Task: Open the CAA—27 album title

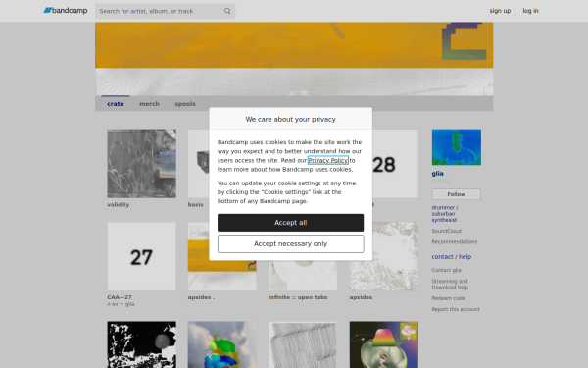Action: 120,297
